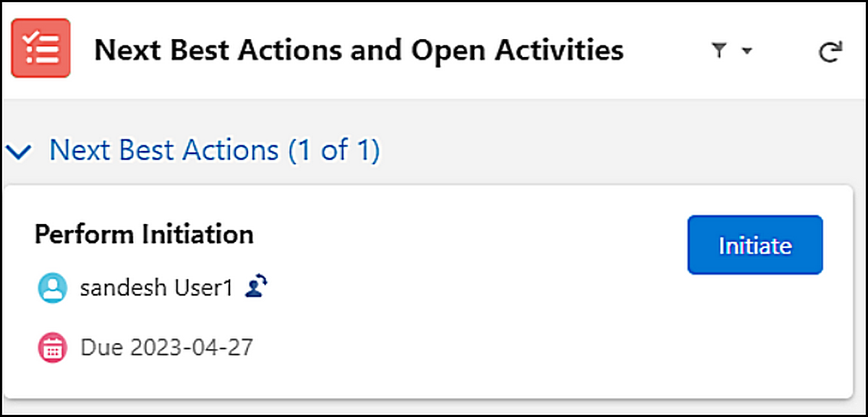Open the Perform Initiation action title
This screenshot has height=417, width=868.
[x=144, y=234]
